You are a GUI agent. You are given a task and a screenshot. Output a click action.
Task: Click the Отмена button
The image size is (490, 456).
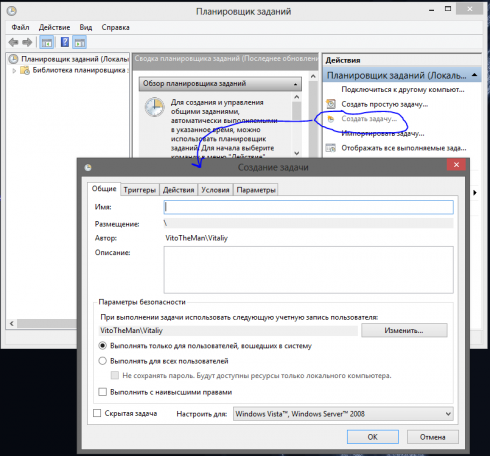click(x=433, y=437)
